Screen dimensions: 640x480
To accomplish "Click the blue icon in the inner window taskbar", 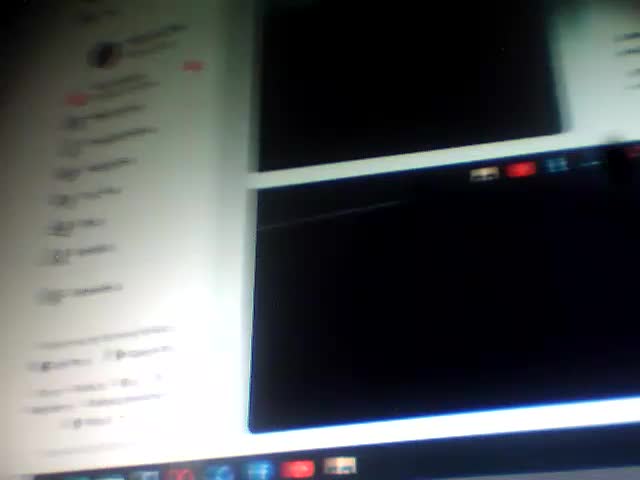I will 557,165.
